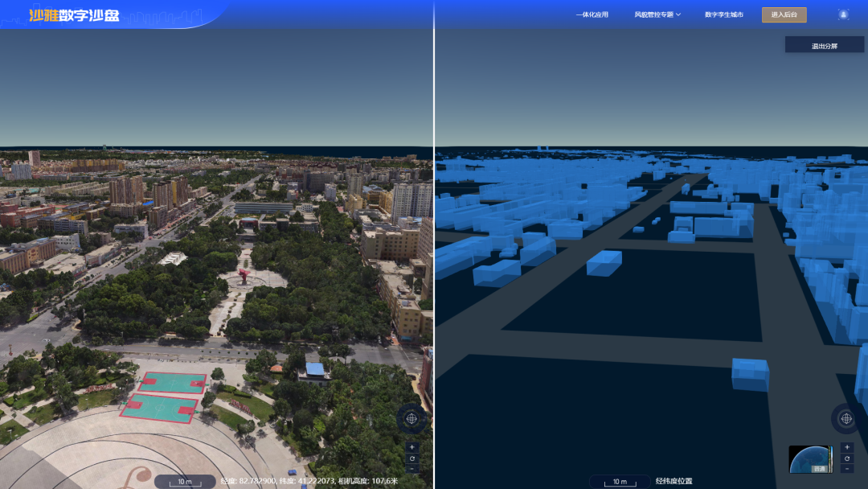
Task: Open the 数字孪生城市 menu item
Action: tap(723, 15)
